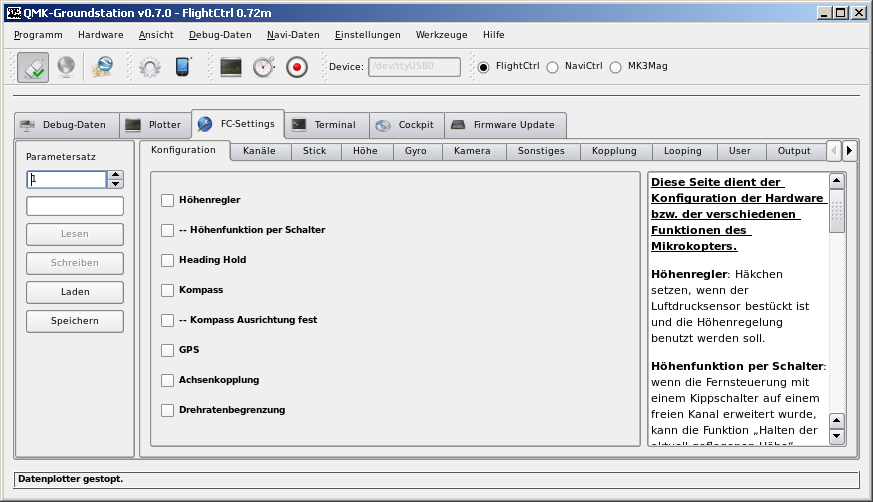Select the NaviCtrl radio button

pyautogui.click(x=552, y=67)
